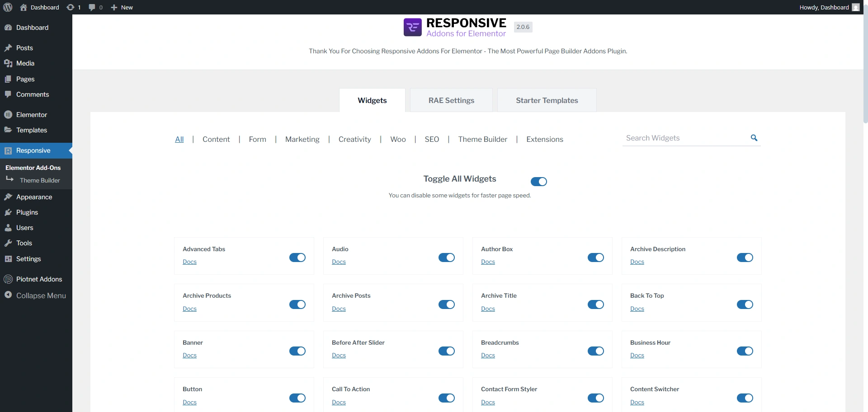Open Docs link for Banner
This screenshot has height=412, width=868.
189,356
